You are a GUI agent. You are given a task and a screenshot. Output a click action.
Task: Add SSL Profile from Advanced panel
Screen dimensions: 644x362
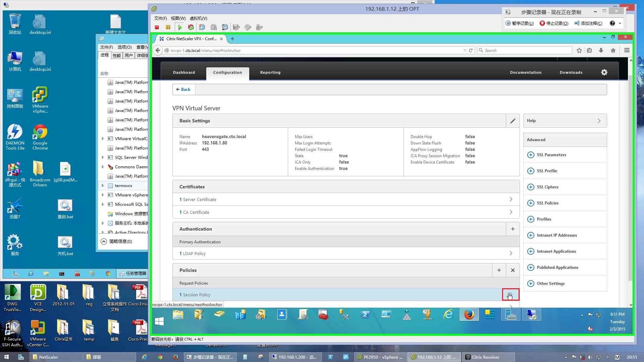pyautogui.click(x=531, y=171)
